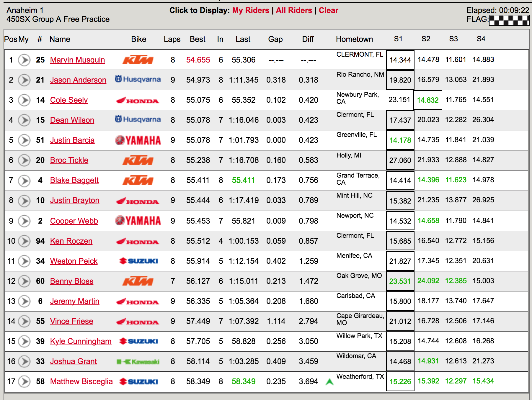Click green S2 time 14.832

(428, 100)
